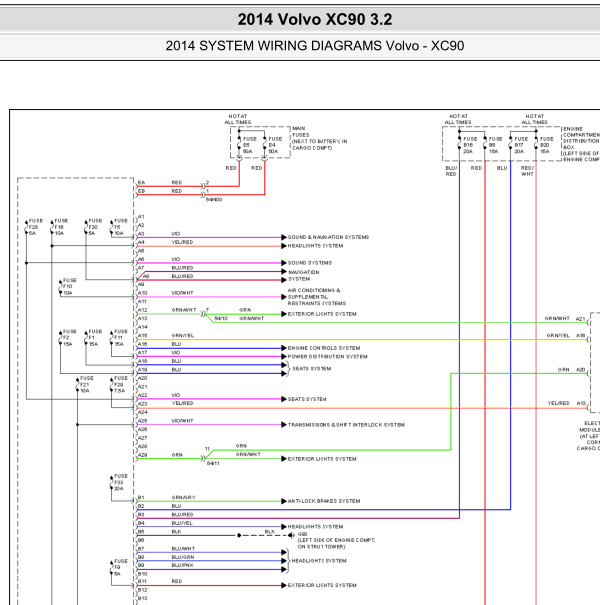Click 'GRN/YEL A18' label on right module
Image resolution: width=600 pixels, height=605 pixels.
[x=566, y=335]
